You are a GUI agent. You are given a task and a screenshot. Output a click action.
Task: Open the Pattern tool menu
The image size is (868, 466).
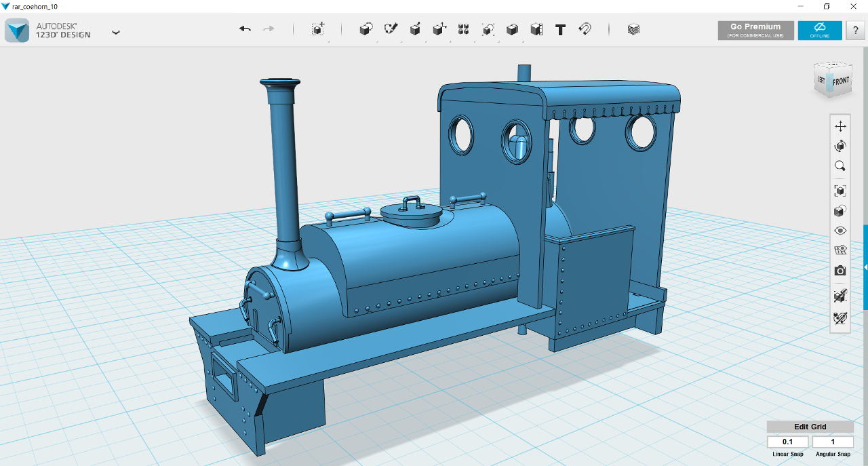(464, 29)
